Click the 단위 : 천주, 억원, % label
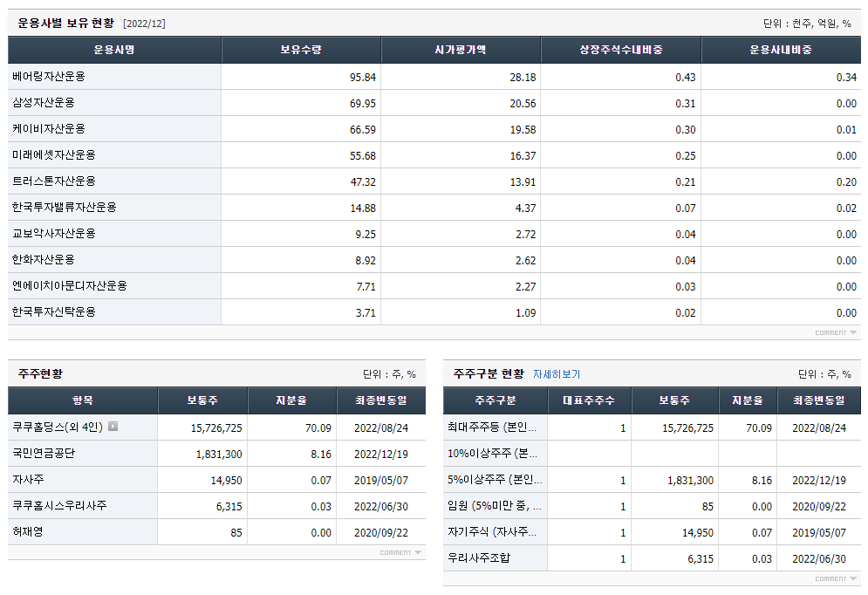 [x=807, y=24]
